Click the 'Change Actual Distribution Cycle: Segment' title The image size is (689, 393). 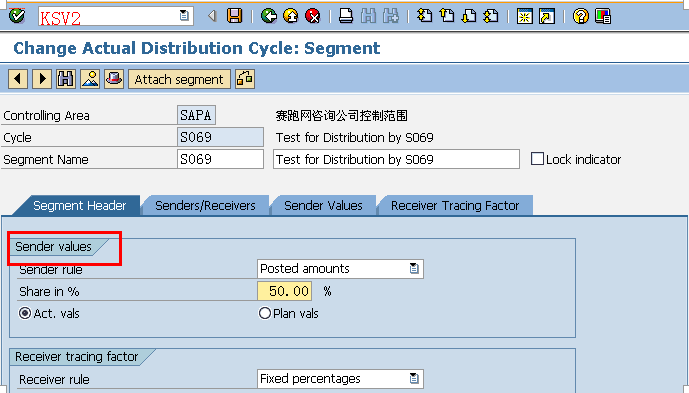[x=196, y=48]
